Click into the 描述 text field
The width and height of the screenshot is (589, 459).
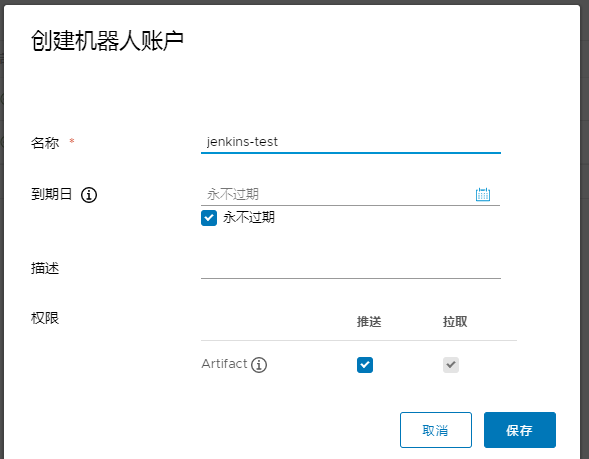pyautogui.click(x=351, y=268)
